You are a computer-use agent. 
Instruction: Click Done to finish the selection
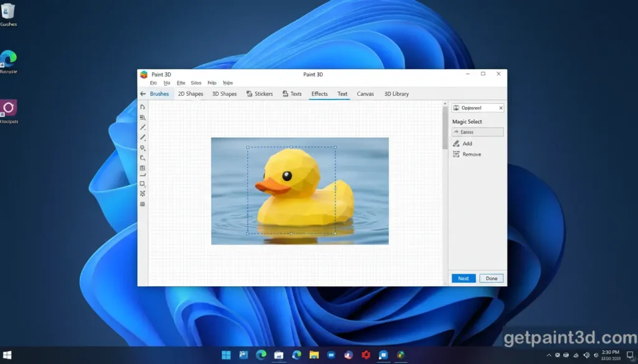491,278
